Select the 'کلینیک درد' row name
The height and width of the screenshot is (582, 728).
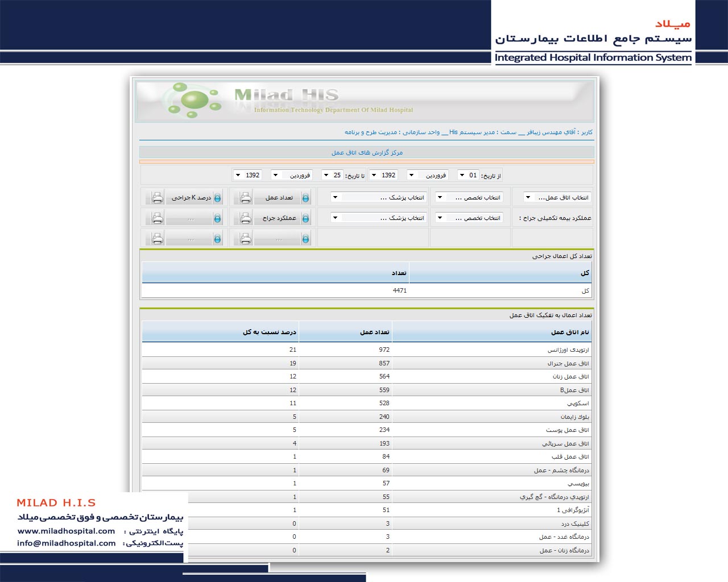575,523
